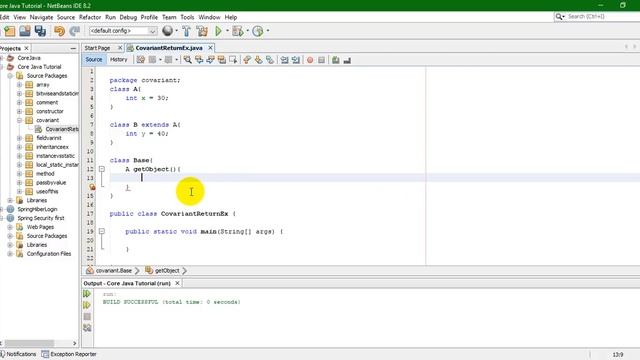640x360 pixels.
Task: Switch to the Start Page tab
Action: tap(98, 48)
